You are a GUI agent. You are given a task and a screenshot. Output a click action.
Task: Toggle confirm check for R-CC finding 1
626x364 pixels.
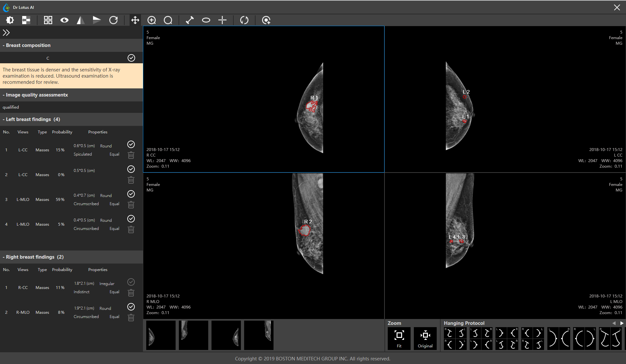(x=131, y=282)
